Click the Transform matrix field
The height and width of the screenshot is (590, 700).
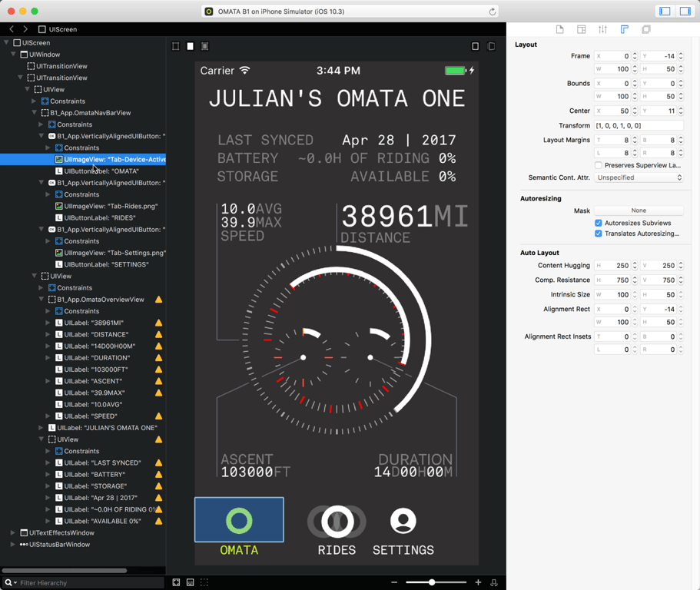639,126
